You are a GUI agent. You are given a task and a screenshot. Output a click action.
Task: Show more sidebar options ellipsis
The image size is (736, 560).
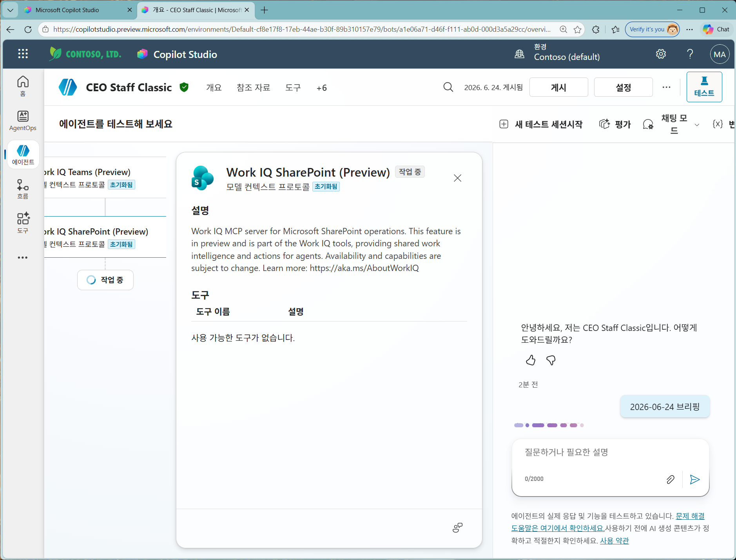tap(23, 258)
